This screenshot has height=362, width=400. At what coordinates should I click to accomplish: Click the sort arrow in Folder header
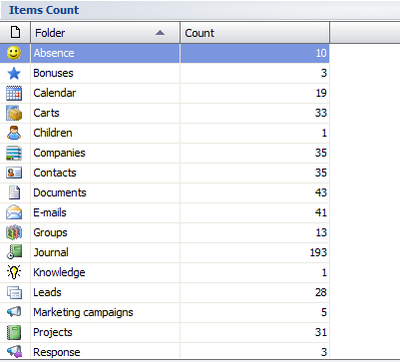pyautogui.click(x=160, y=33)
